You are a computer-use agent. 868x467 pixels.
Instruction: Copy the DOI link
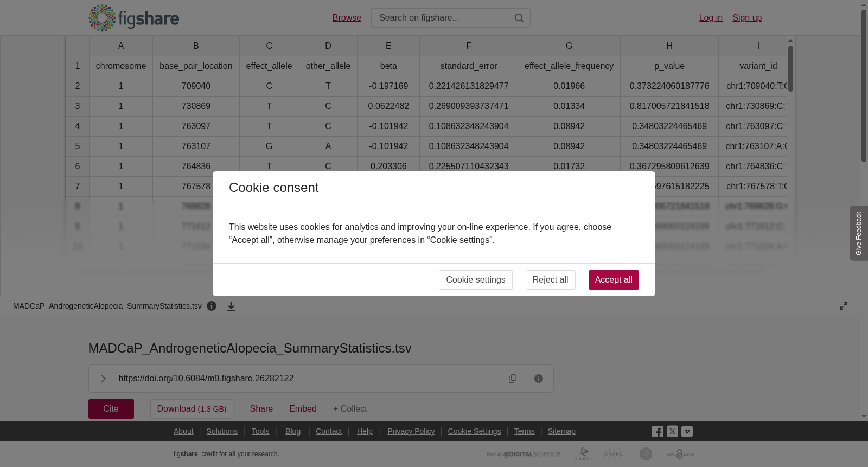click(513, 379)
